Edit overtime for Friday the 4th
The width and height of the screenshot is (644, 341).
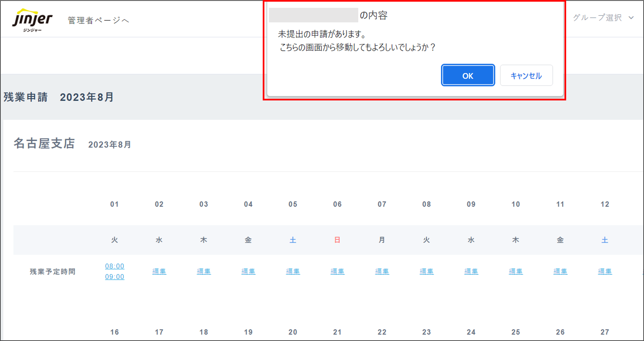248,271
